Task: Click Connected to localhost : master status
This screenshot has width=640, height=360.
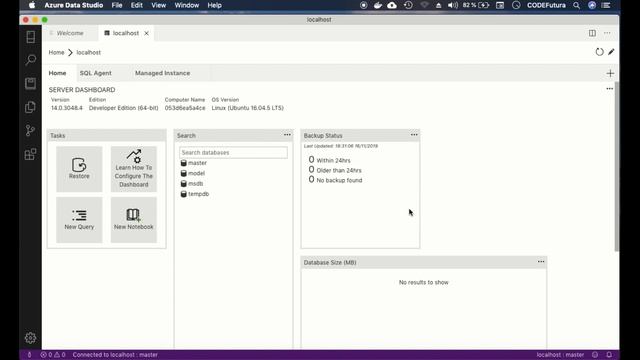Action: pos(115,355)
